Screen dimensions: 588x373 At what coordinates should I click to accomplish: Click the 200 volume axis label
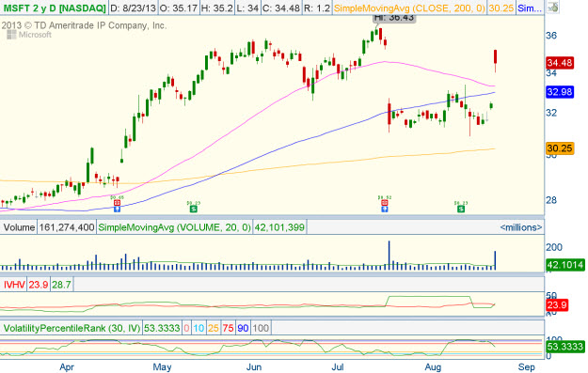coord(554,247)
